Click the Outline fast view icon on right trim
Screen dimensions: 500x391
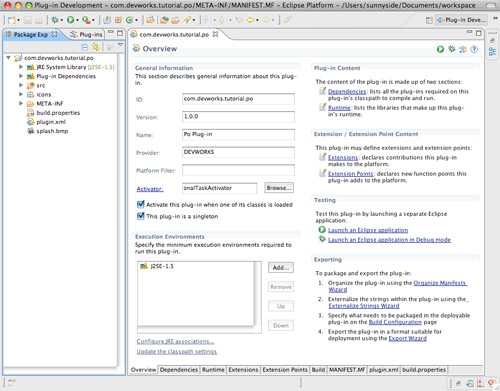492,52
